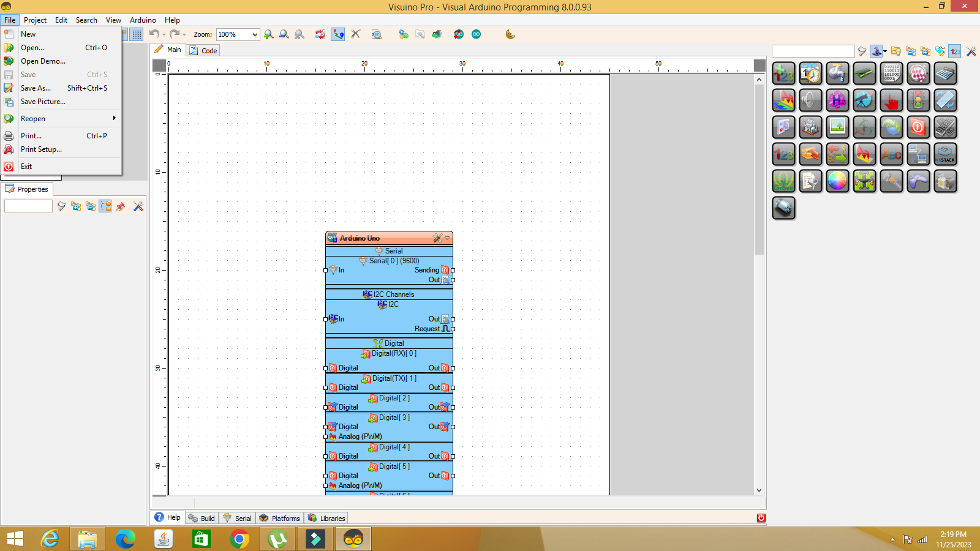Select the color wheel component in the palette
980x551 pixels.
tap(838, 181)
